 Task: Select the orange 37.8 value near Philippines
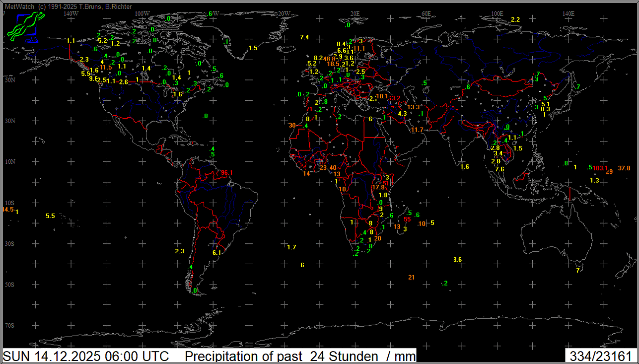click(624, 168)
